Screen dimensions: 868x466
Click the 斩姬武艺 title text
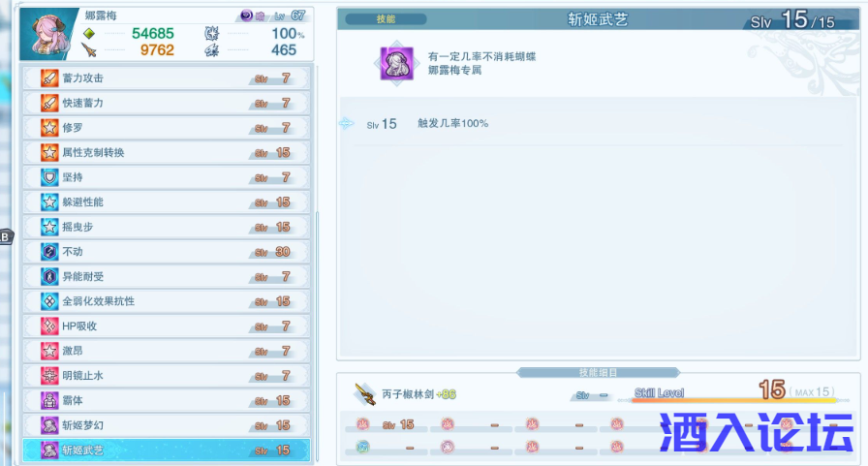pyautogui.click(x=598, y=19)
